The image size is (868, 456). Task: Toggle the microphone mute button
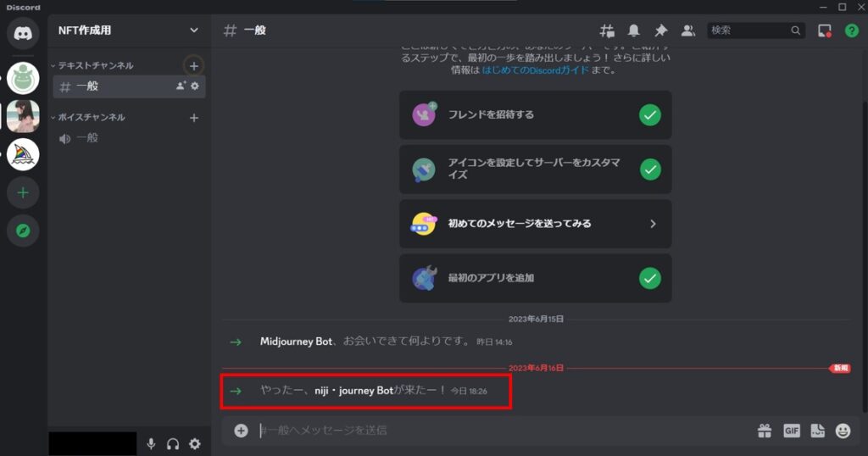coord(151,444)
